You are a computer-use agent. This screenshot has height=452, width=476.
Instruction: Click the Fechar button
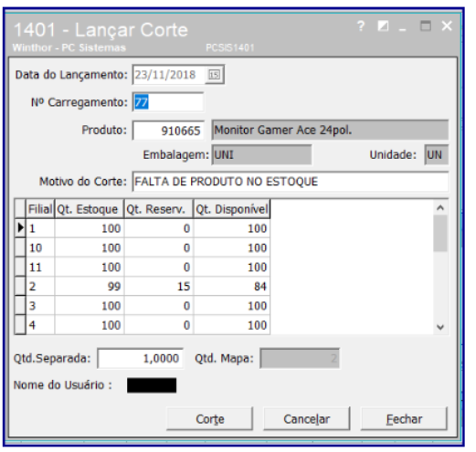tap(404, 419)
